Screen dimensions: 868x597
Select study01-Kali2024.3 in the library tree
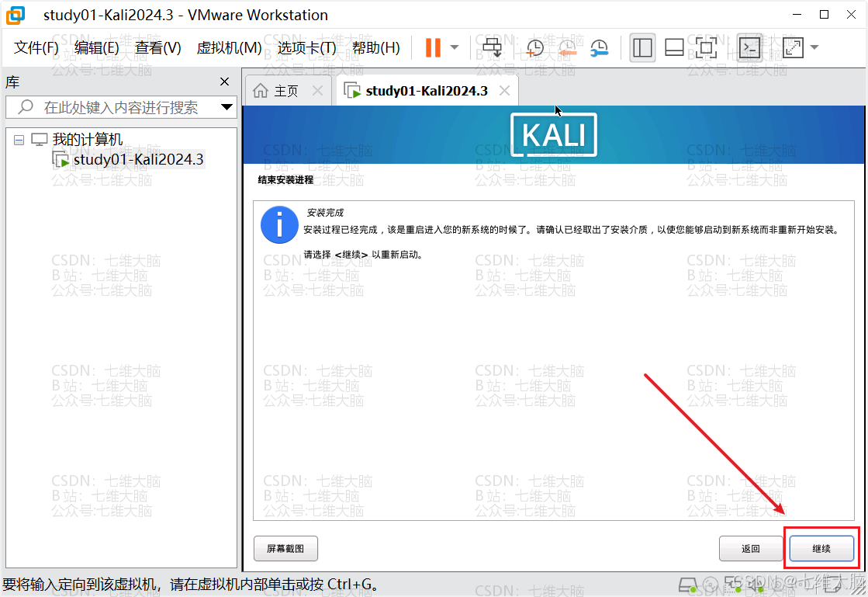pos(138,160)
